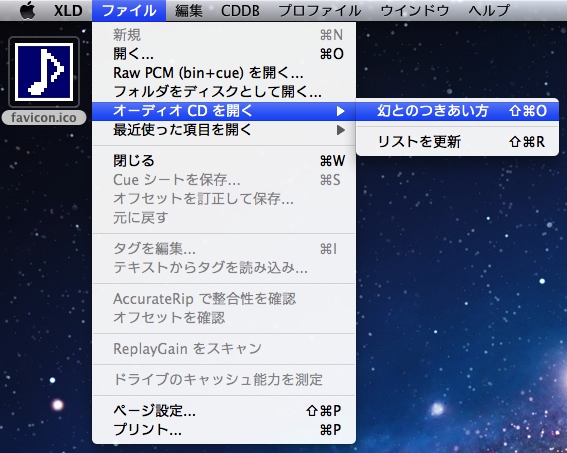Select リストを更新 in the submenu
This screenshot has height=453, width=567.
pos(457,141)
